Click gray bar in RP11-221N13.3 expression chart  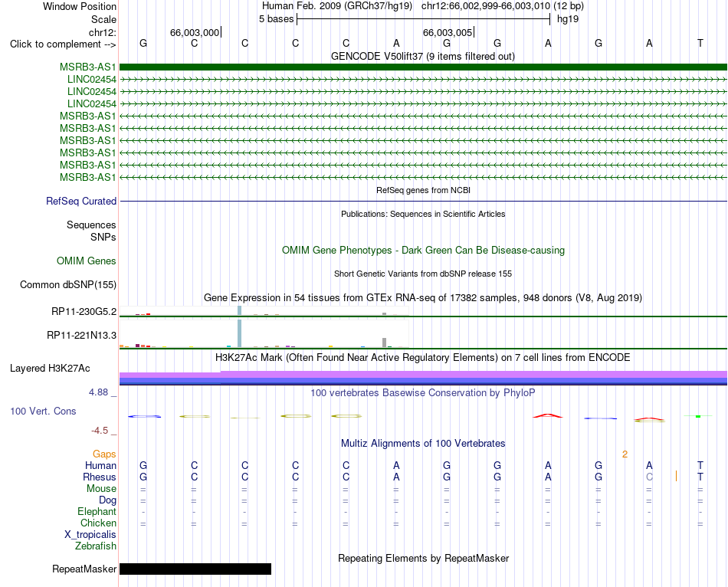[x=385, y=343]
